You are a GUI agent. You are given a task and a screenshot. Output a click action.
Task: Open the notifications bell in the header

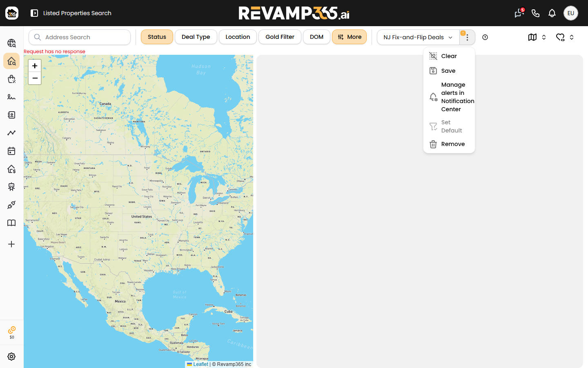[x=552, y=13]
